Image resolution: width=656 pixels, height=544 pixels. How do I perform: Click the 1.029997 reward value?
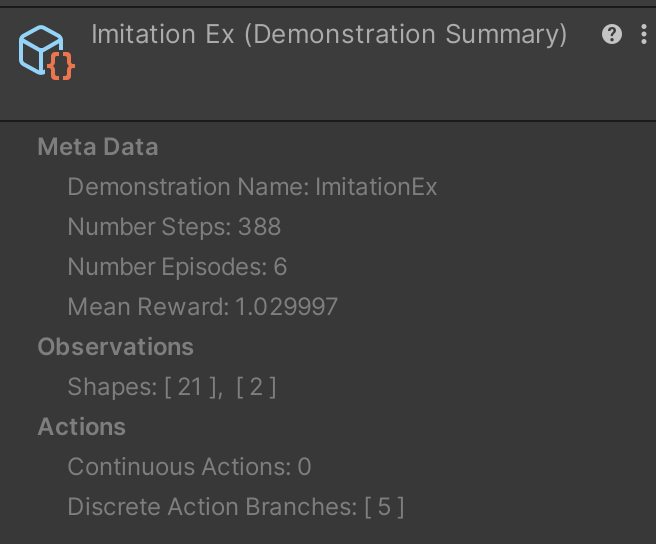[287, 307]
